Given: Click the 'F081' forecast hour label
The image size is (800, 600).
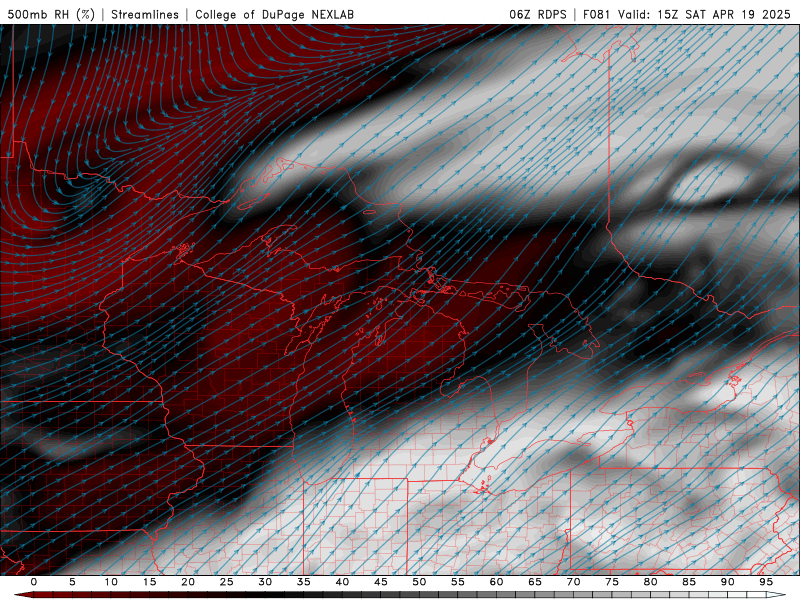Looking at the screenshot, I should click(596, 14).
